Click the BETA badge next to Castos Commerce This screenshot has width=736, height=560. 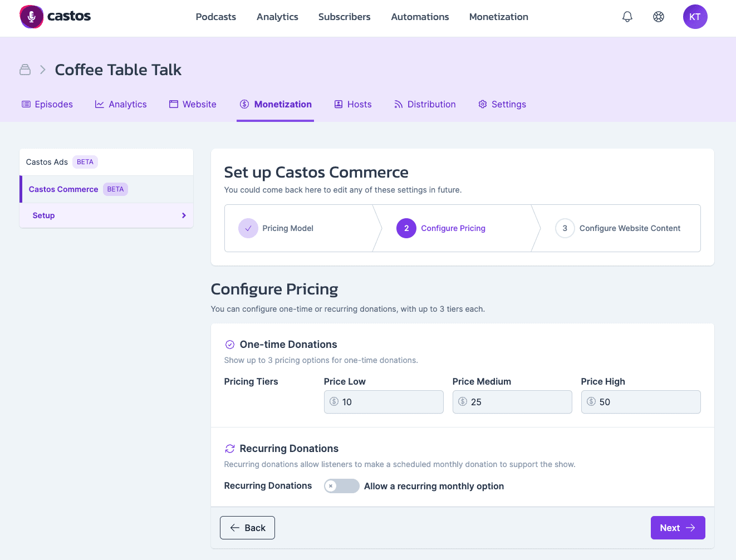click(x=115, y=189)
